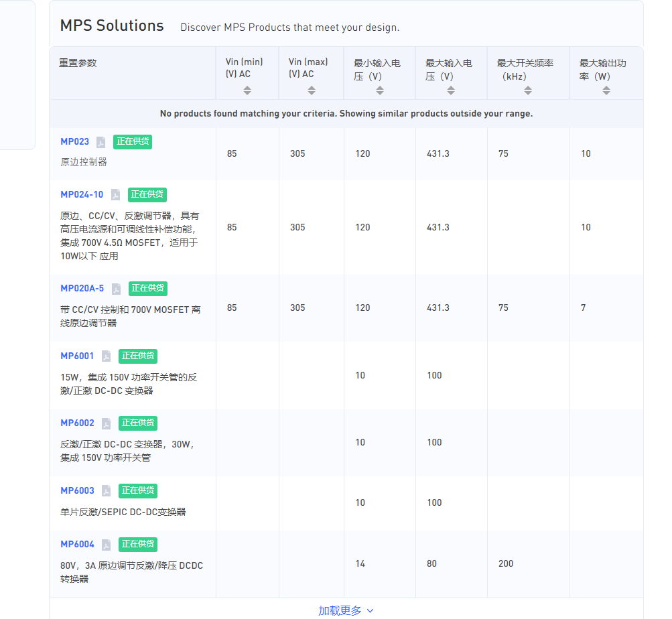Sort by Vin (min) (V) AC column
Image resolution: width=672 pixels, height=619 pixels.
coord(247,90)
